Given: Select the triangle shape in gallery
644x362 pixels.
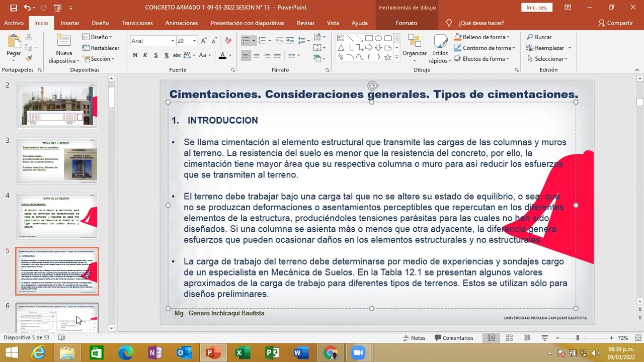Looking at the screenshot, I should tap(341, 48).
